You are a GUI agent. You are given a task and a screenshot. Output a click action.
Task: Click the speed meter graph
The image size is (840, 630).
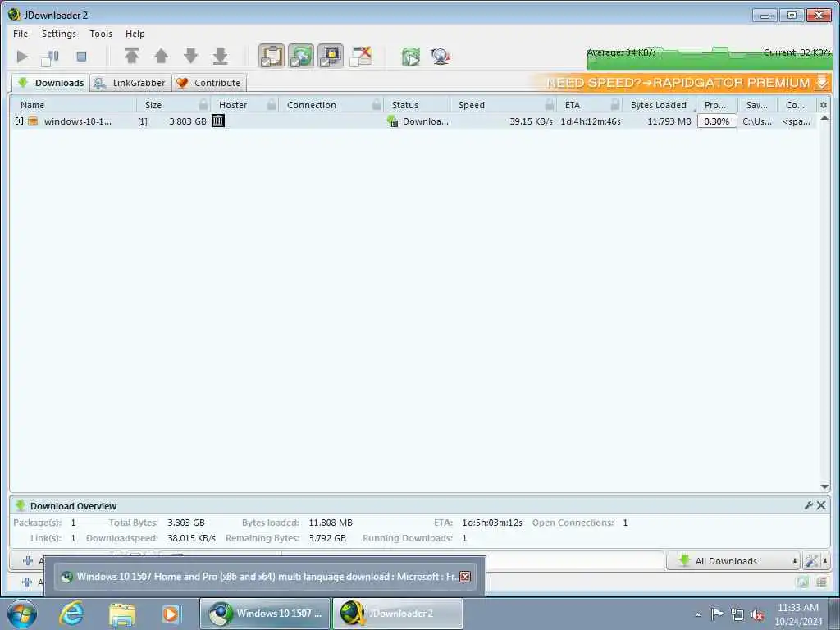point(710,58)
